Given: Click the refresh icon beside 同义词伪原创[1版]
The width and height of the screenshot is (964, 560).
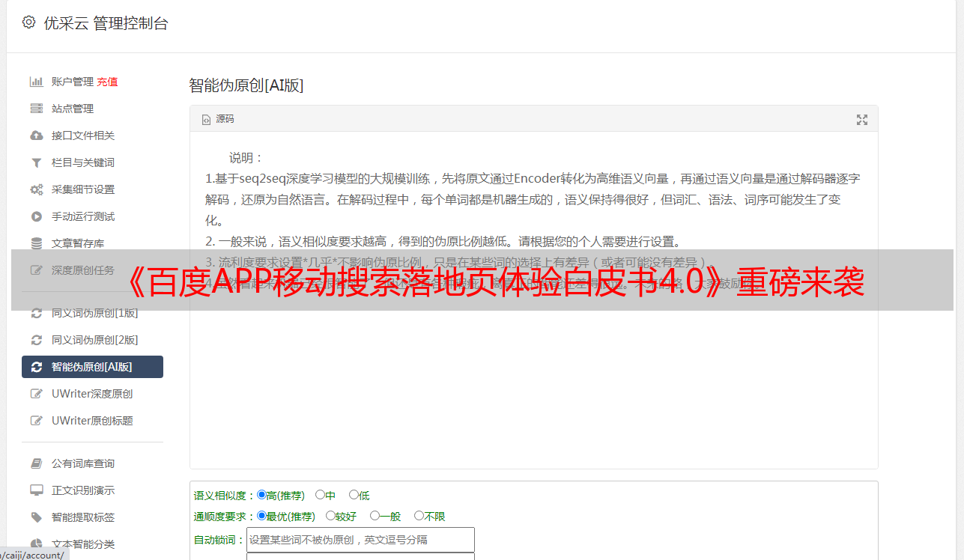Looking at the screenshot, I should pyautogui.click(x=36, y=313).
